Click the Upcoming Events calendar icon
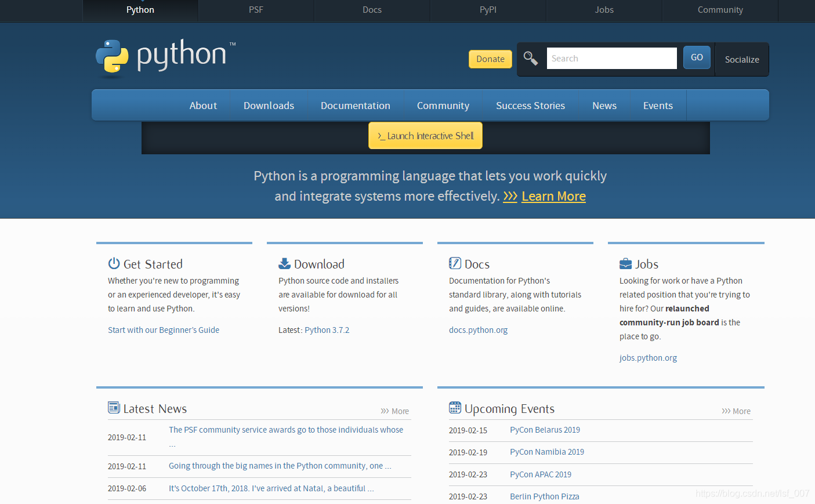 [455, 408]
